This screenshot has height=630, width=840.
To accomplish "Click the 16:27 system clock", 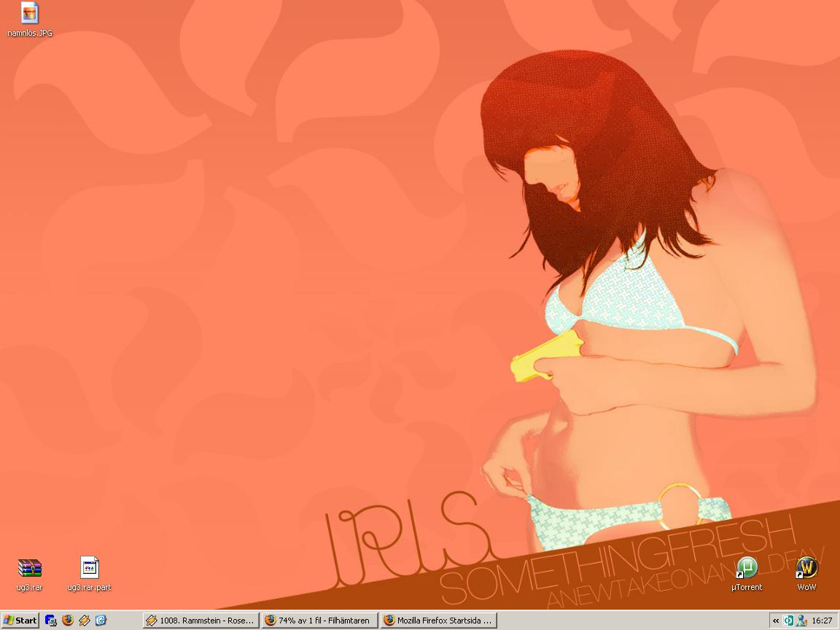I will pyautogui.click(x=822, y=621).
